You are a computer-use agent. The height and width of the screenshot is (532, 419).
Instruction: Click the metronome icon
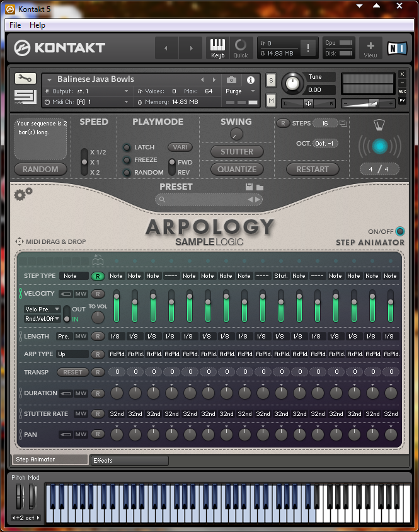(379, 125)
